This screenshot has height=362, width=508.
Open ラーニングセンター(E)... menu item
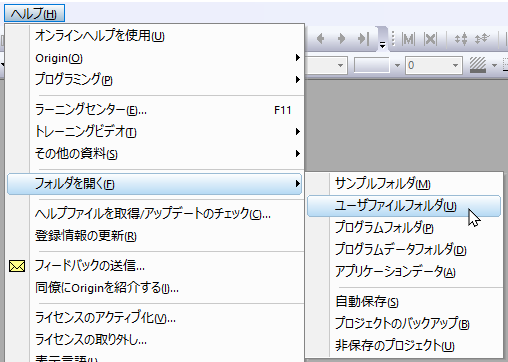(x=156, y=110)
